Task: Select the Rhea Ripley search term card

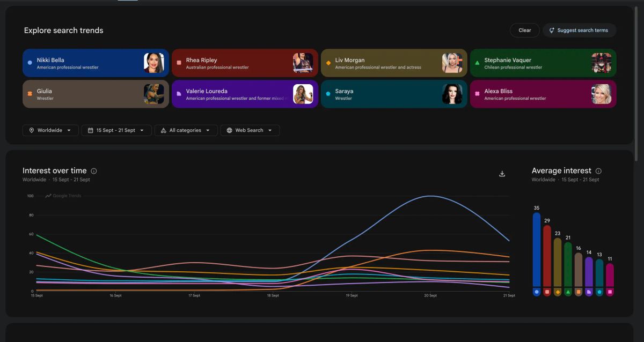Action: [x=245, y=63]
